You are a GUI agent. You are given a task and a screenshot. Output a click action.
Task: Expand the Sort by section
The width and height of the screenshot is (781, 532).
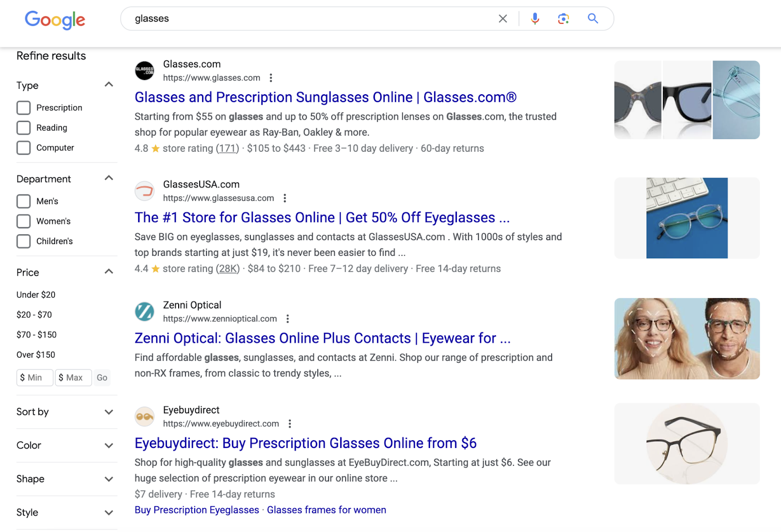pos(108,412)
